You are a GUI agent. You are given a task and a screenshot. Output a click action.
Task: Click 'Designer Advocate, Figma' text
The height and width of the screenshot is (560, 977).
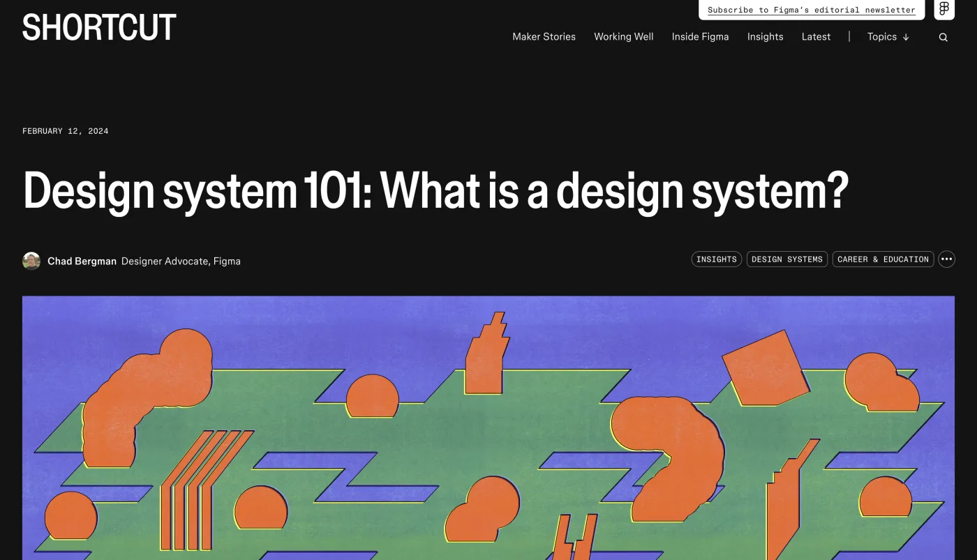pyautogui.click(x=181, y=262)
